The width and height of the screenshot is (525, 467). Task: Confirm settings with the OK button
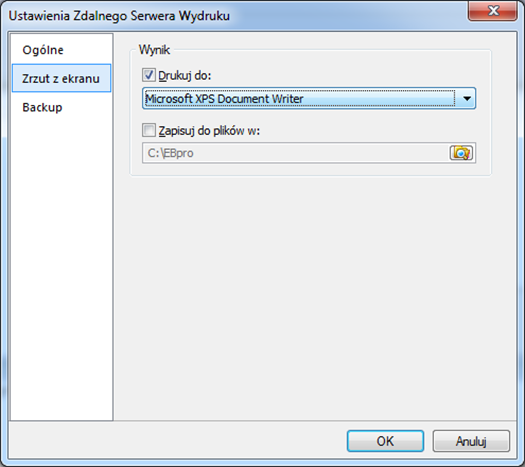point(385,441)
